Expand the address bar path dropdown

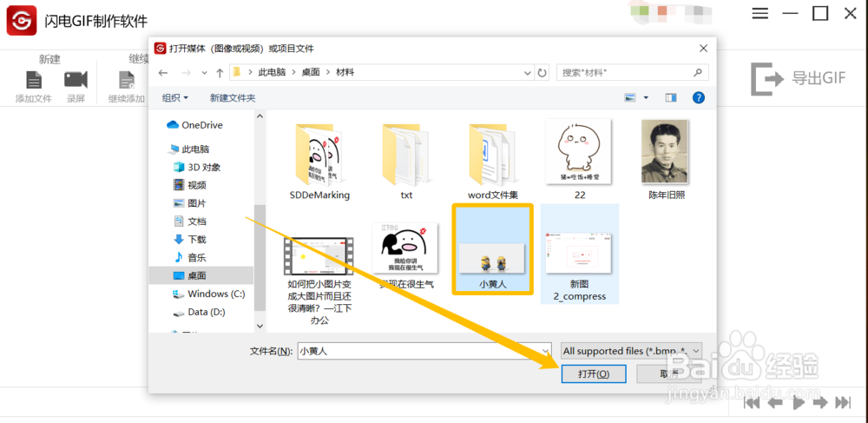[528, 73]
